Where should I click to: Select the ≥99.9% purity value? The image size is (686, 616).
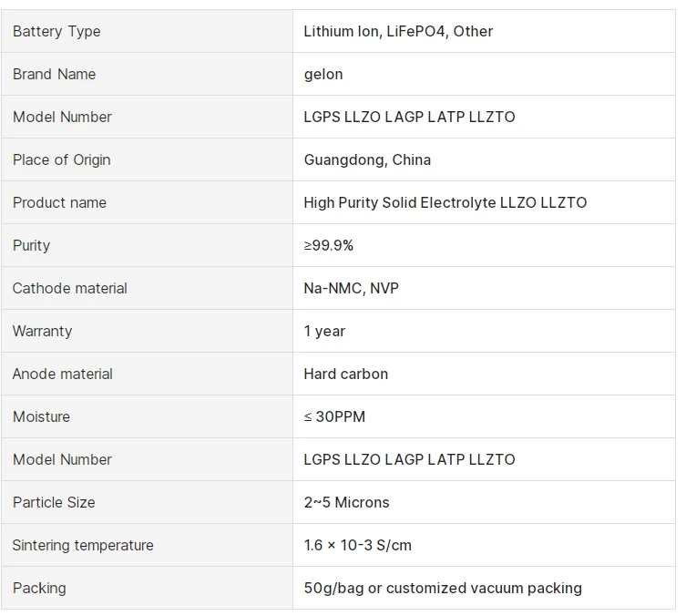click(x=328, y=245)
